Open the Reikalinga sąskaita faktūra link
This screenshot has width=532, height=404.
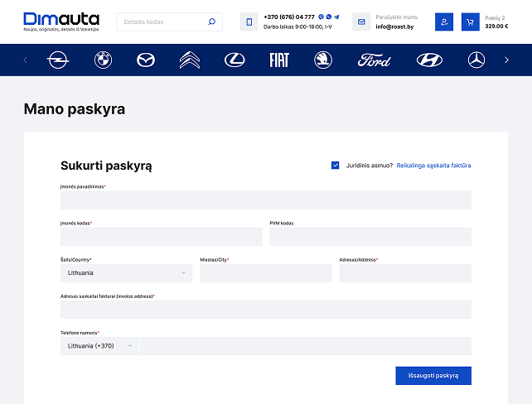click(433, 166)
